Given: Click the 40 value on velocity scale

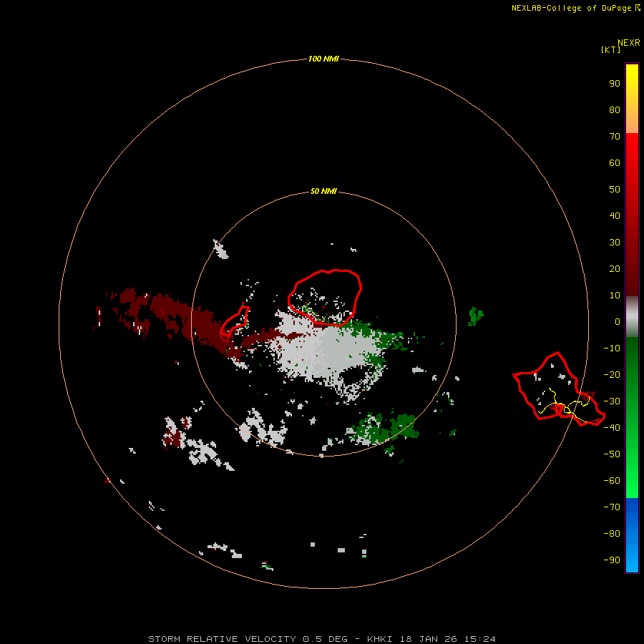Looking at the screenshot, I should (x=615, y=215).
